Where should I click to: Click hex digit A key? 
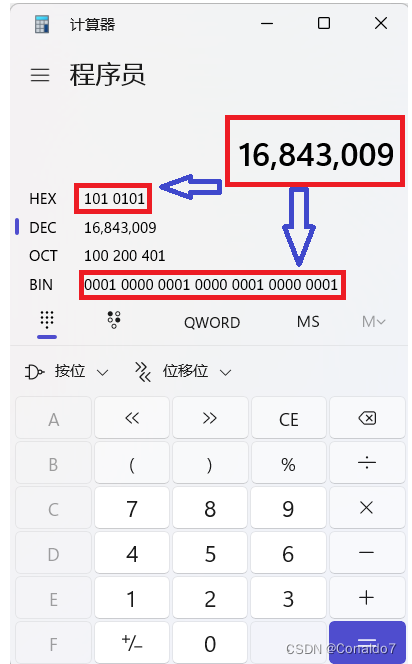53,418
